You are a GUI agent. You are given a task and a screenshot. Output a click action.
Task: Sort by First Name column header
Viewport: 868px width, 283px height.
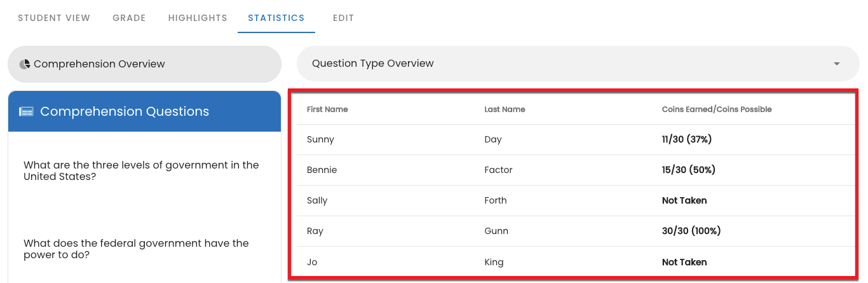tap(327, 109)
